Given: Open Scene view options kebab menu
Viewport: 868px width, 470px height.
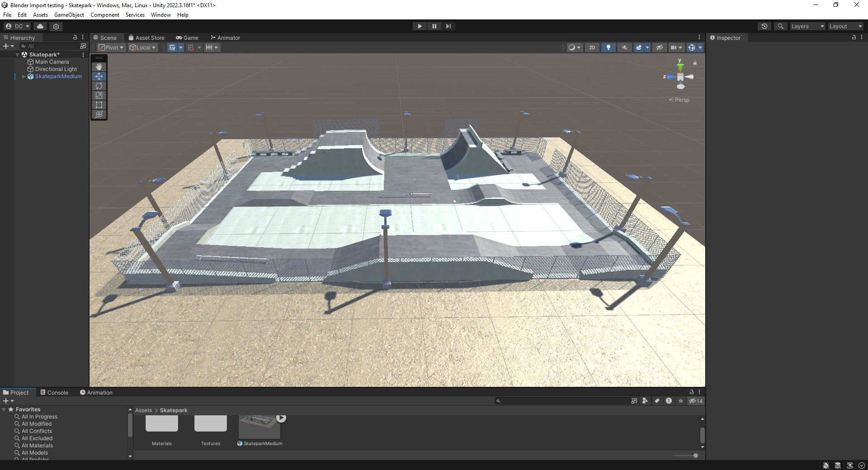Looking at the screenshot, I should pyautogui.click(x=699, y=38).
